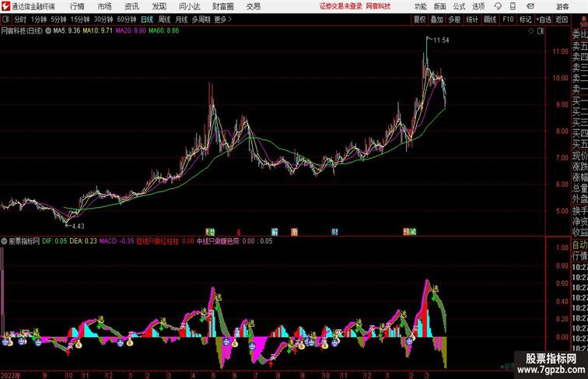Open the 财富圈 menu
This screenshot has height=379, width=588.
pos(222,6)
